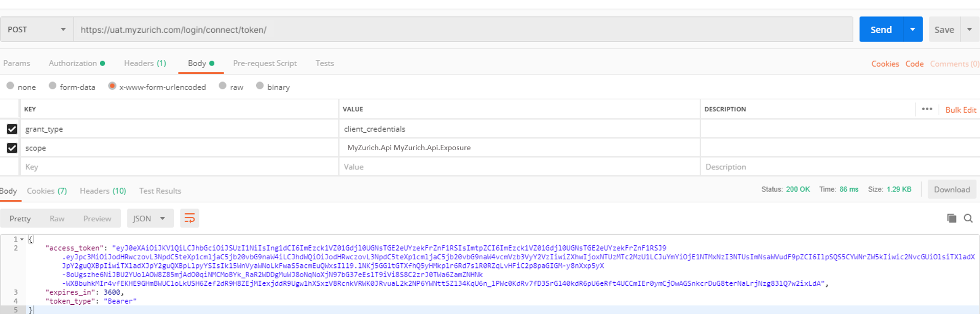Switch to the Headers (1) request tab
Image resolution: width=980 pixels, height=314 pixels.
tap(145, 63)
